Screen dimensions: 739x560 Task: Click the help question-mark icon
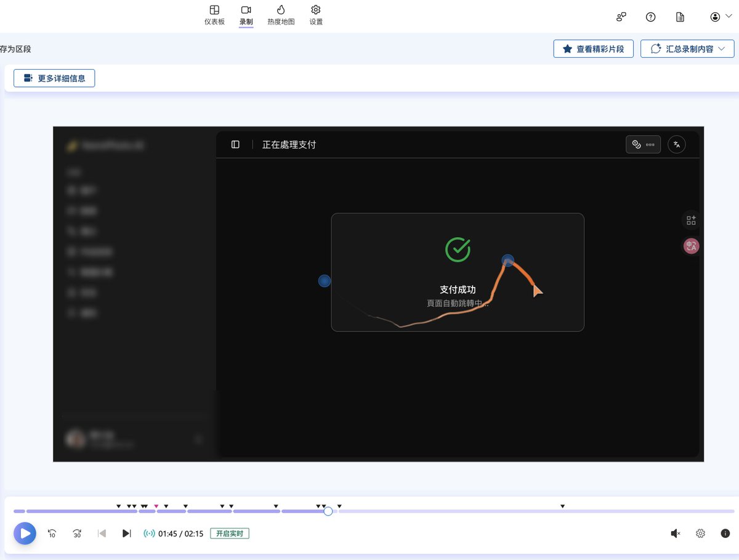tap(651, 17)
